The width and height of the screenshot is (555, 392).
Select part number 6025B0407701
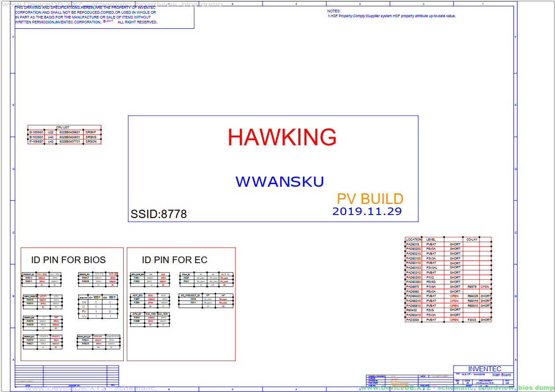point(70,142)
